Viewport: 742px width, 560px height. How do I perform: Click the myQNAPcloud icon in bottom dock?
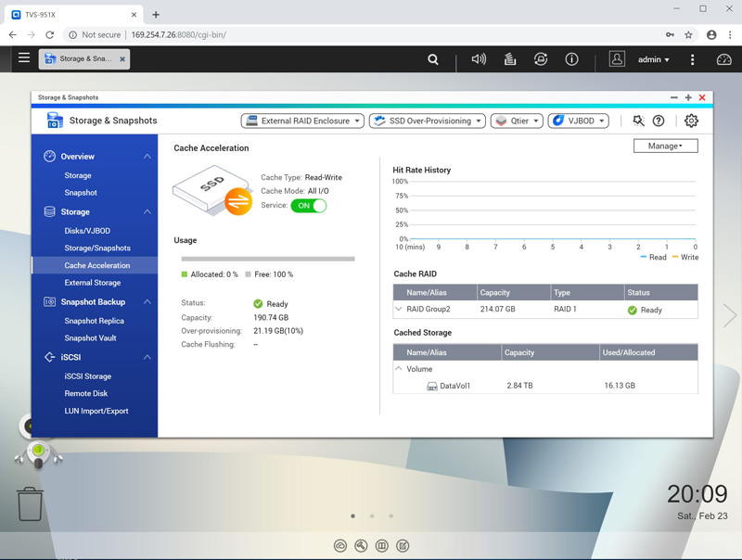coord(340,546)
